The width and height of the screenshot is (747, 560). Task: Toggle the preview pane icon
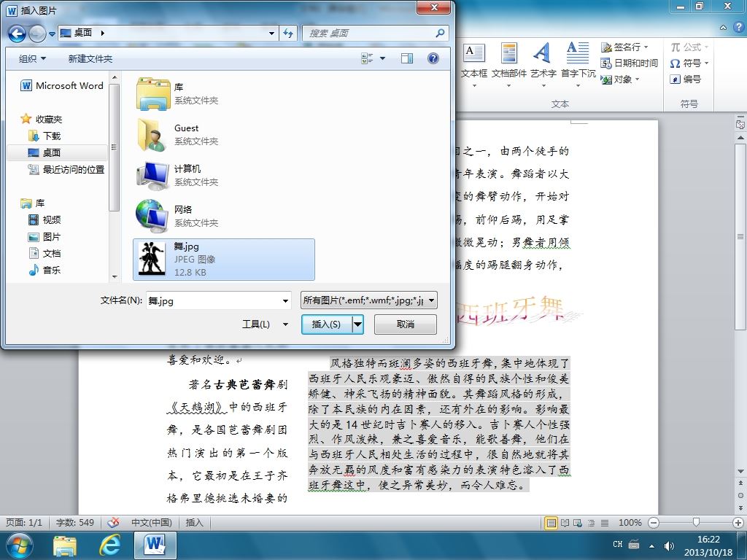tap(407, 58)
